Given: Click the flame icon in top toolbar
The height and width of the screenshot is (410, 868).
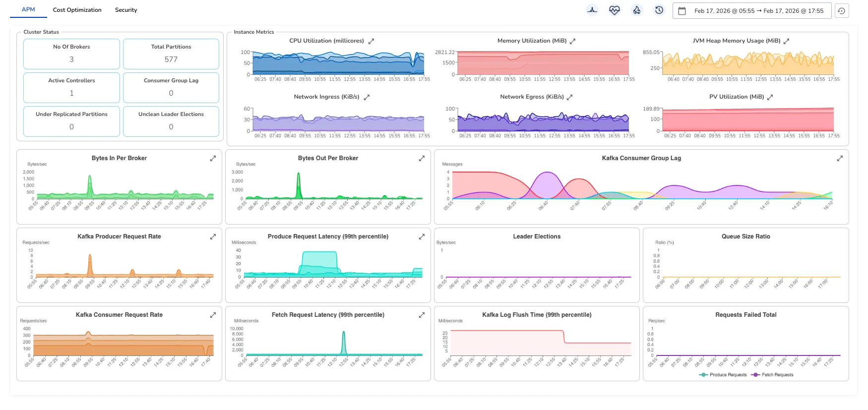Looking at the screenshot, I should coord(637,10).
